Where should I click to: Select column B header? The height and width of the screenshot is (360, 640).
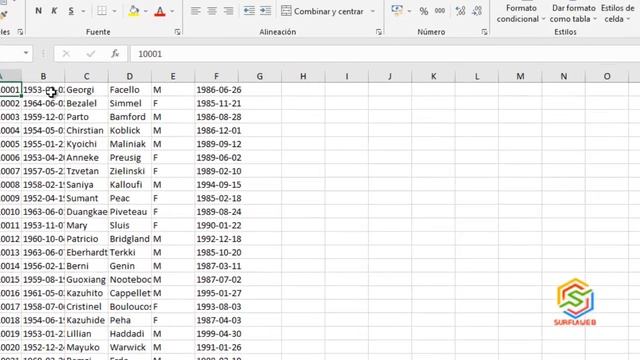[43, 76]
